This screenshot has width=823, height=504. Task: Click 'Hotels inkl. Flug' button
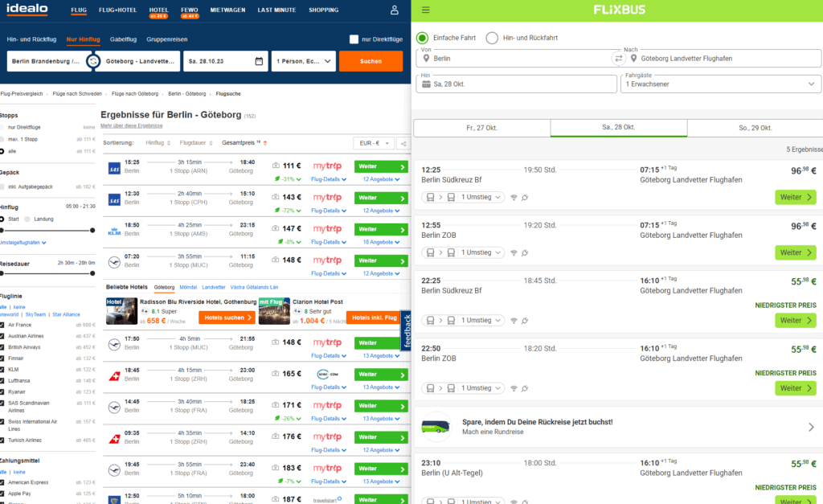pos(374,318)
